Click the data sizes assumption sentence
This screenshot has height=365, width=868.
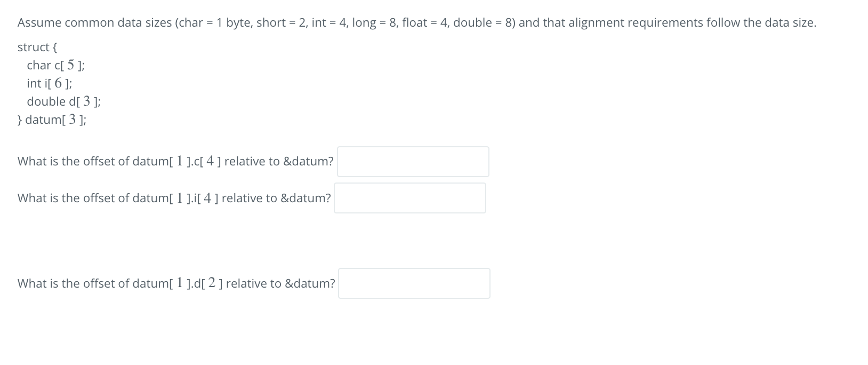pyautogui.click(x=416, y=22)
